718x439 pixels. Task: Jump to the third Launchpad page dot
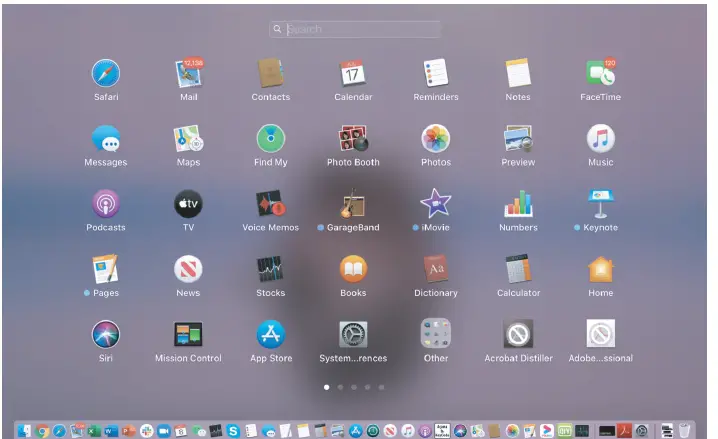(x=354, y=387)
